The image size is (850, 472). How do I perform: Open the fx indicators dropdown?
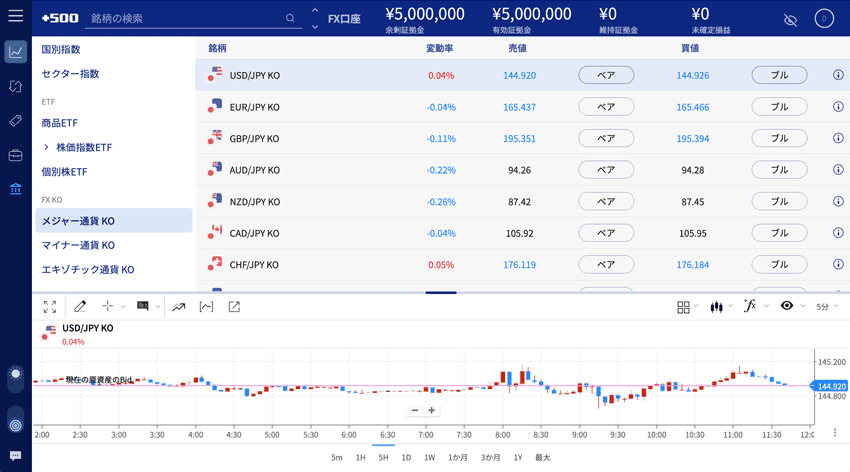[756, 306]
